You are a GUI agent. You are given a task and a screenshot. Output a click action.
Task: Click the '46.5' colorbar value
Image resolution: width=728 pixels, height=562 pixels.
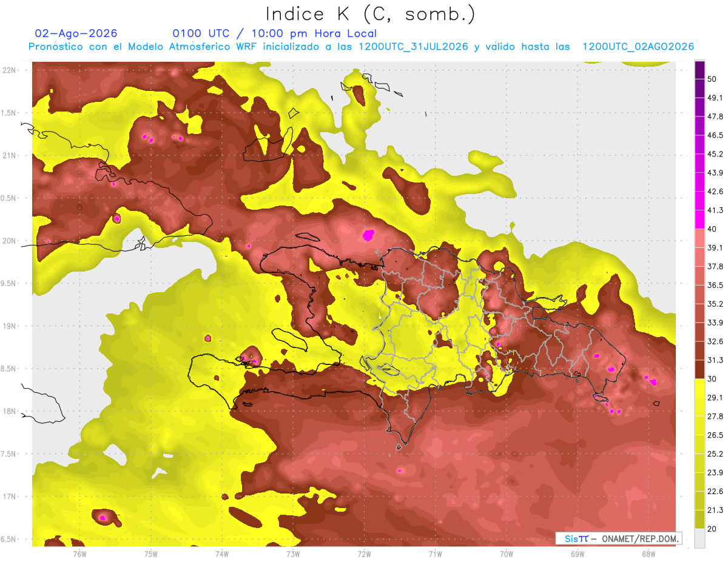tap(715, 135)
